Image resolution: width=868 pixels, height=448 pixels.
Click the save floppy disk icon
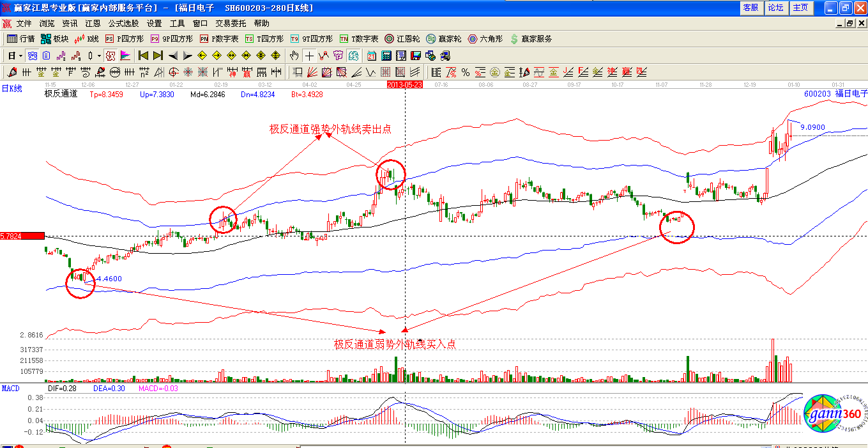[x=415, y=56]
